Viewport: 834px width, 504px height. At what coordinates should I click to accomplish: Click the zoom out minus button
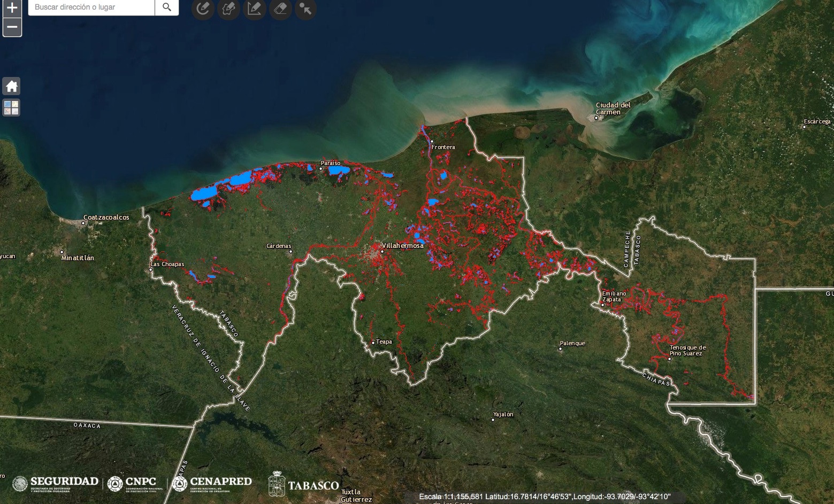click(x=12, y=27)
